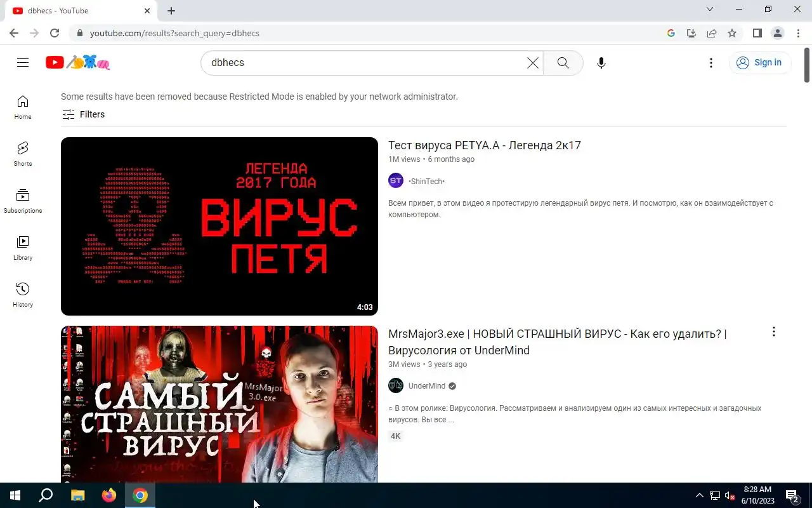Viewport: 812px width, 508px height.
Task: Start voice search with the microphone
Action: (601, 62)
